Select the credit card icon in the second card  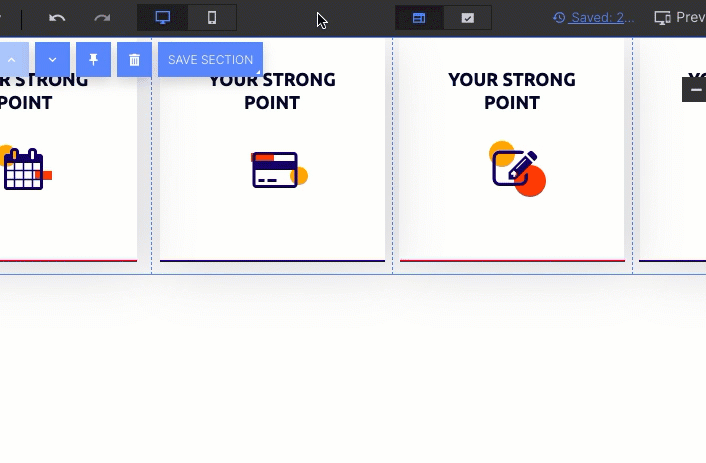point(276,170)
